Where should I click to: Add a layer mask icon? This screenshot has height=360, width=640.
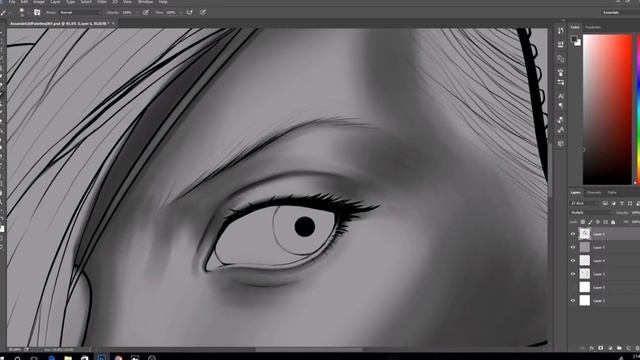(x=600, y=348)
